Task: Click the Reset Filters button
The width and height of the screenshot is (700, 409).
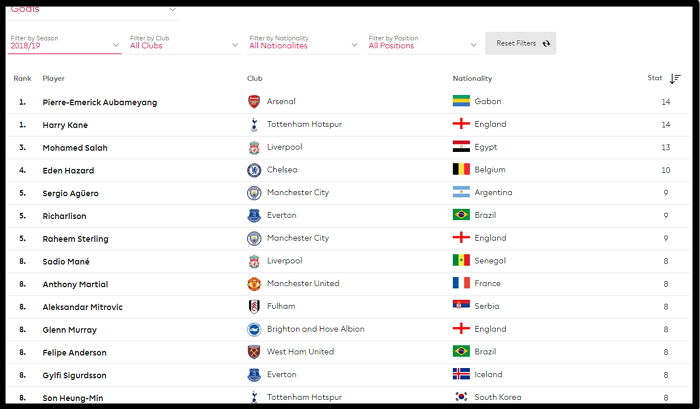Action: (521, 43)
